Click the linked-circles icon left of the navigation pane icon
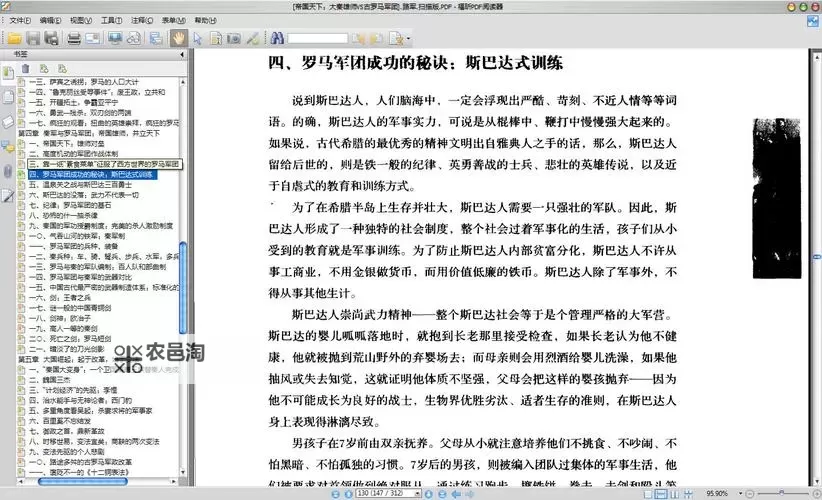Viewport: 822px width, 500px height. tap(134, 38)
